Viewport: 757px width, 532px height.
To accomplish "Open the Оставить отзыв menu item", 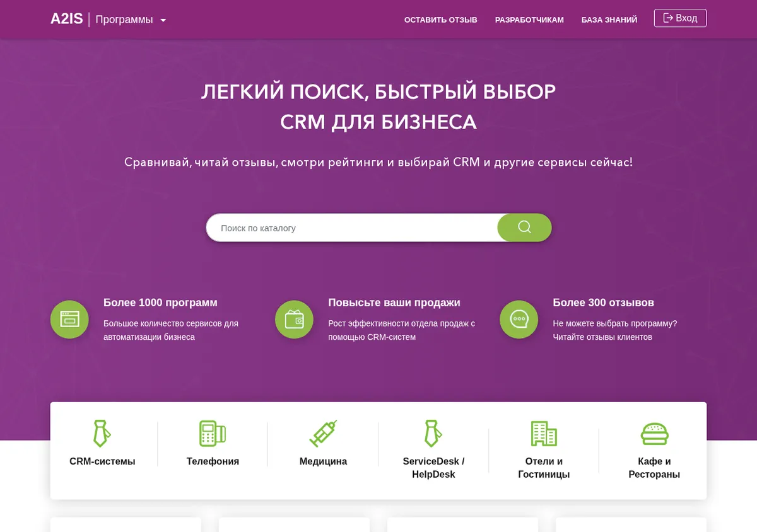I will pos(441,20).
